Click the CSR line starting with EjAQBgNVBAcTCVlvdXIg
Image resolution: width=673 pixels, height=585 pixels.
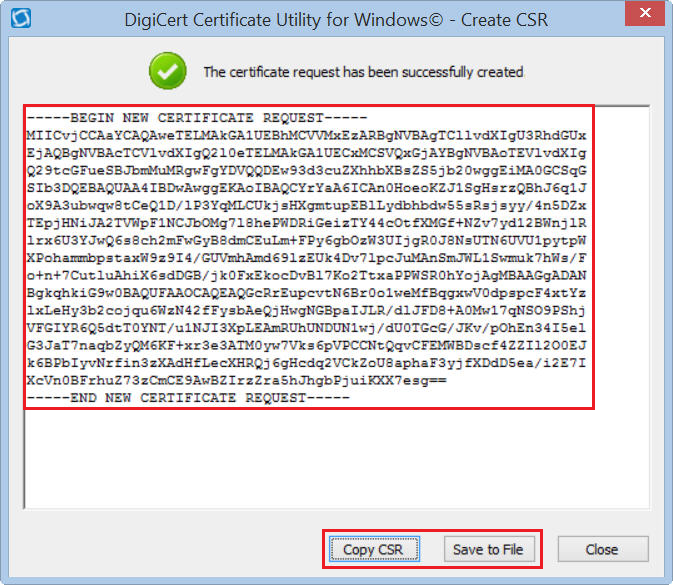point(306,153)
